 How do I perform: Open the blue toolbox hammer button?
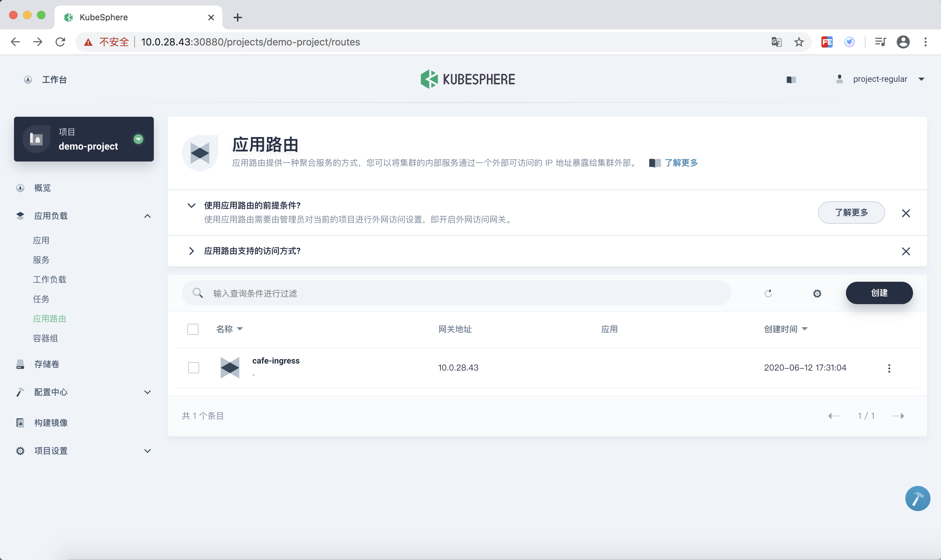click(x=917, y=498)
